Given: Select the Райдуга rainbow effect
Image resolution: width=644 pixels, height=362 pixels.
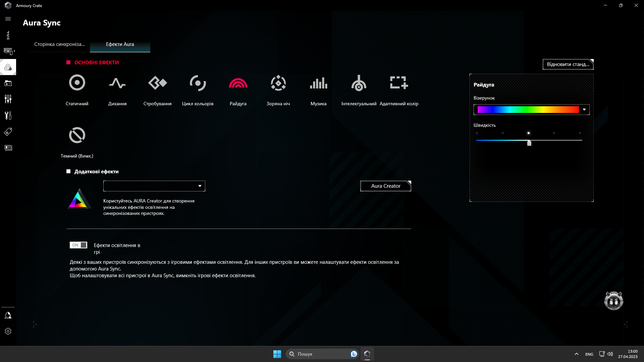Looking at the screenshot, I should tap(238, 90).
